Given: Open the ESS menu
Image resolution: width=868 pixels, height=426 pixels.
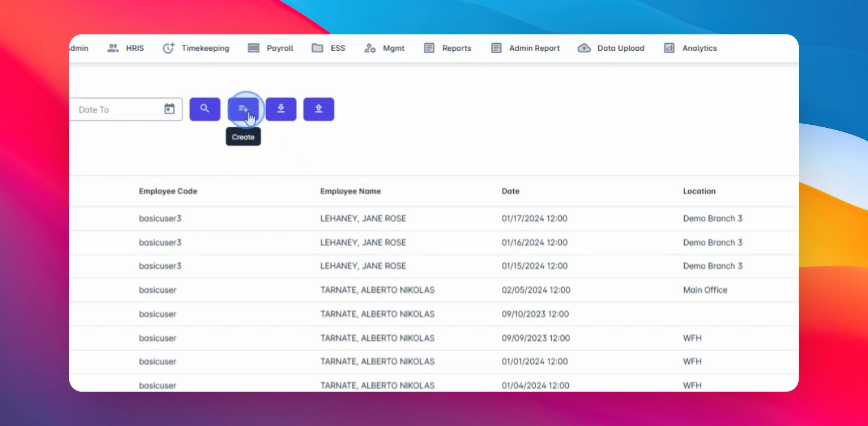Looking at the screenshot, I should [329, 49].
